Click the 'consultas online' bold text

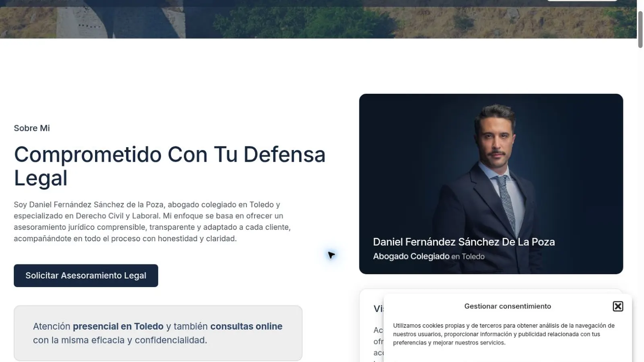click(246, 326)
